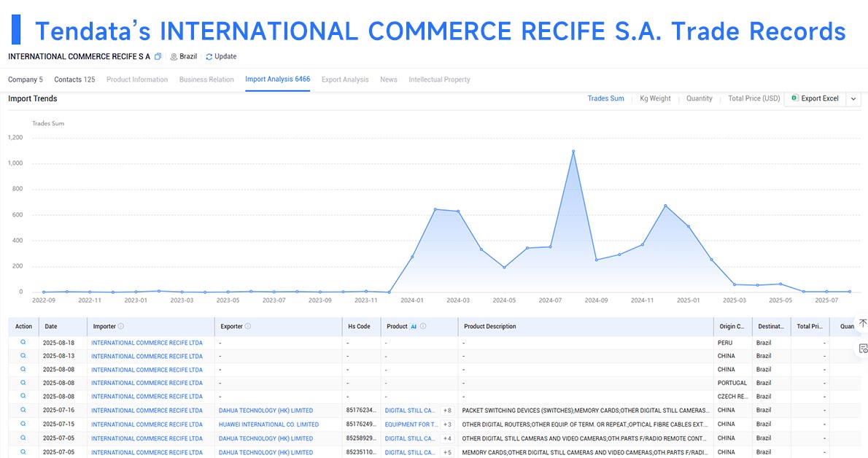868x458 pixels.
Task: Click the Destinat... column header
Action: point(770,326)
